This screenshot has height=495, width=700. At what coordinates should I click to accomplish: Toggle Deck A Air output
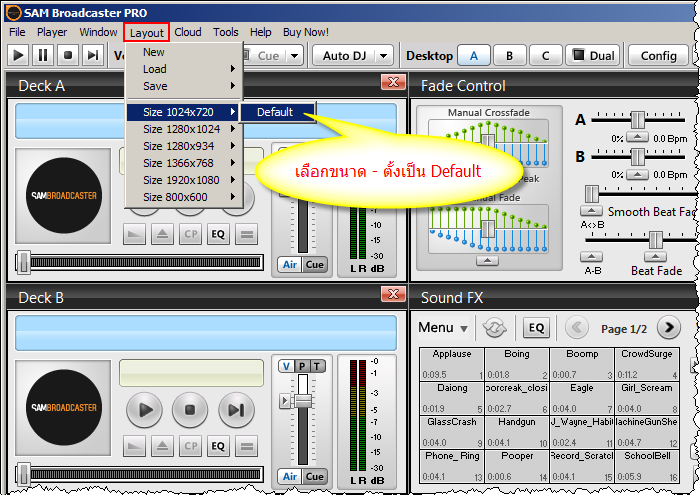click(290, 265)
